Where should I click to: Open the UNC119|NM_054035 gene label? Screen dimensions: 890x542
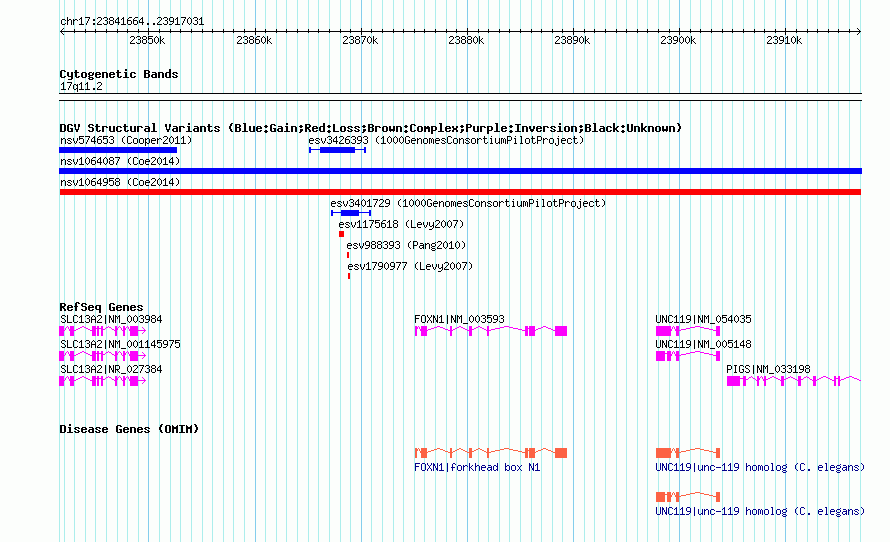tap(703, 320)
